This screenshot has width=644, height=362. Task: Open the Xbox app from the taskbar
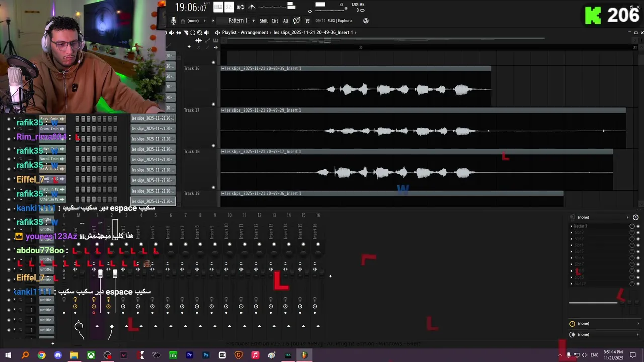tap(91, 355)
